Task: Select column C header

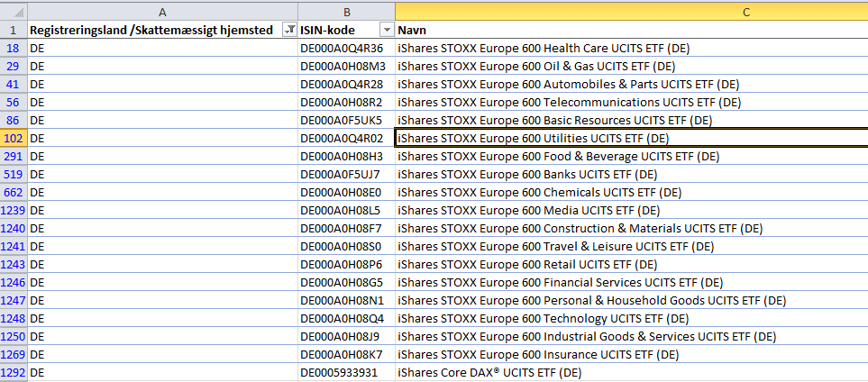Action: point(631,11)
